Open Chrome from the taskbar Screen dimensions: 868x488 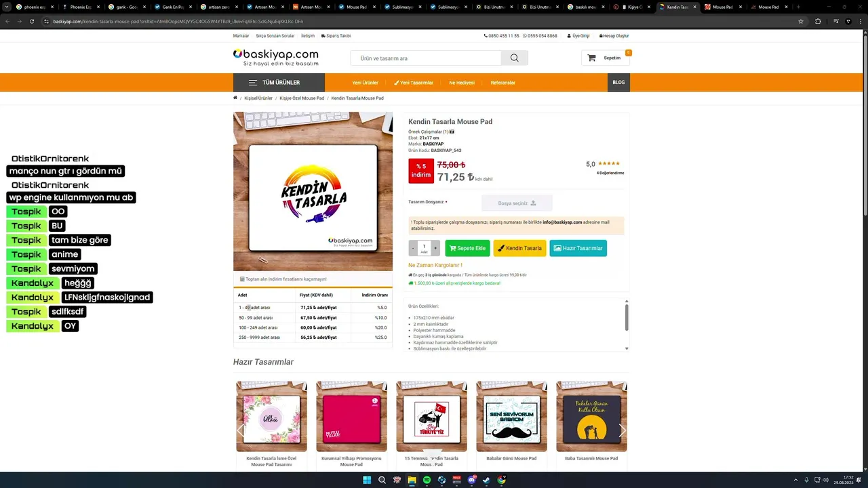(501, 480)
